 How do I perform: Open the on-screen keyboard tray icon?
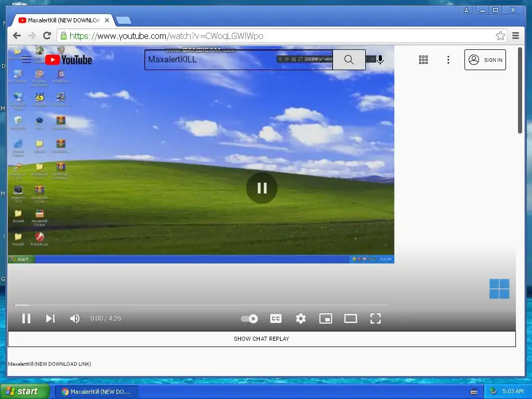coord(474,392)
